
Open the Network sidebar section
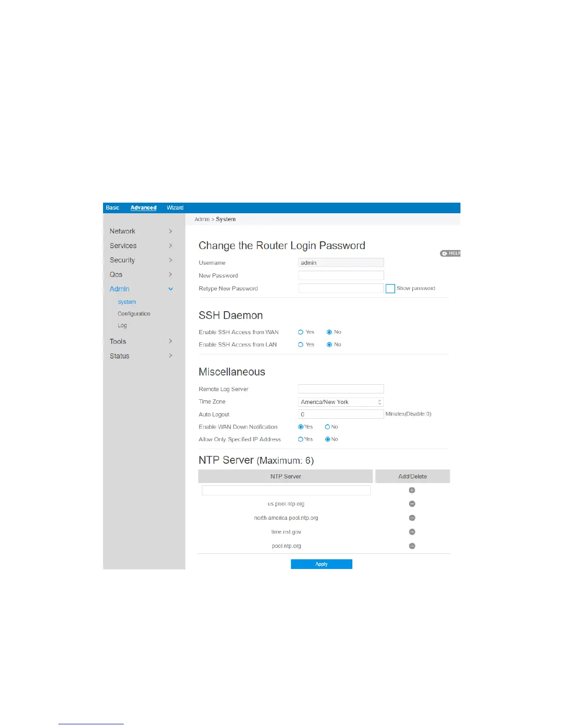[122, 231]
